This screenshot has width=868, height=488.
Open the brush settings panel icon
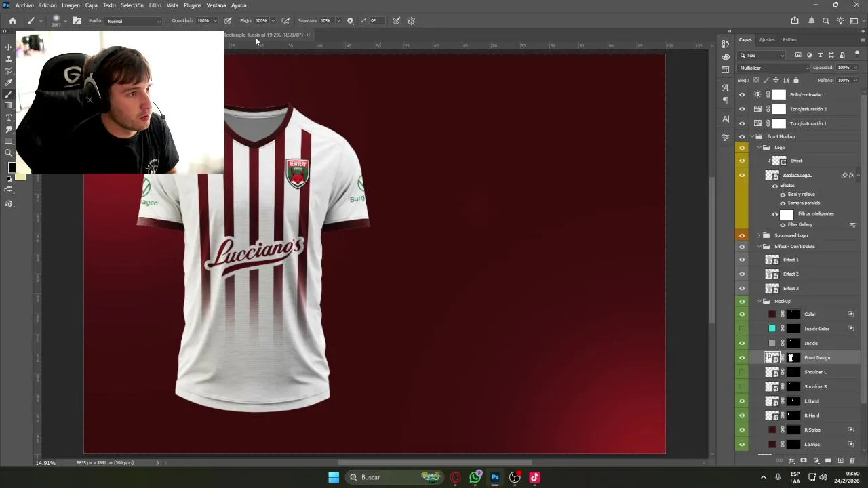77,21
